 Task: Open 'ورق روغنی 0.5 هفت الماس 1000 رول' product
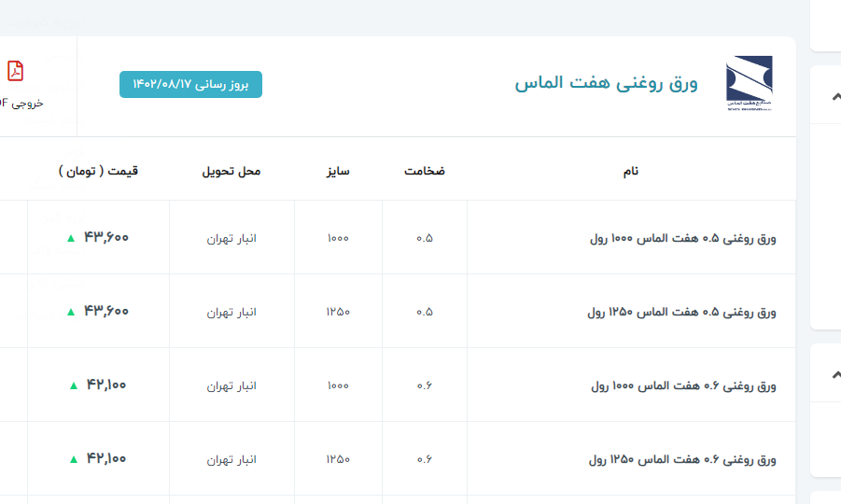682,238
